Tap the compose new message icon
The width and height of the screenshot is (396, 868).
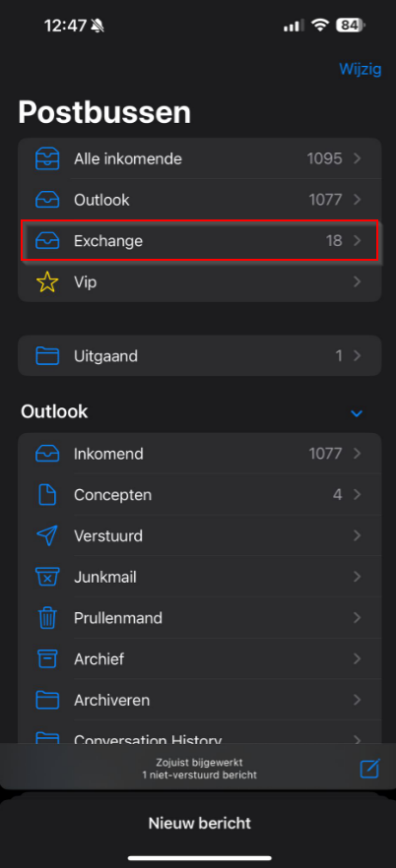point(369,769)
